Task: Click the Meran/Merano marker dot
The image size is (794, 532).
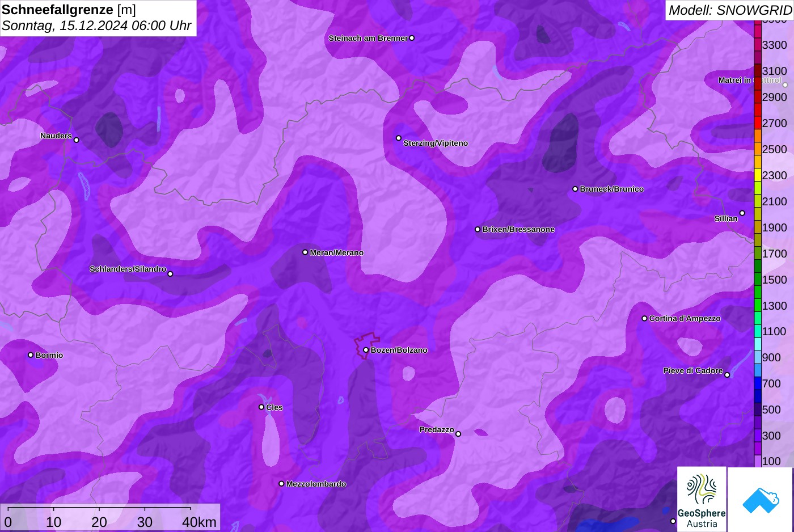Action: (x=305, y=252)
